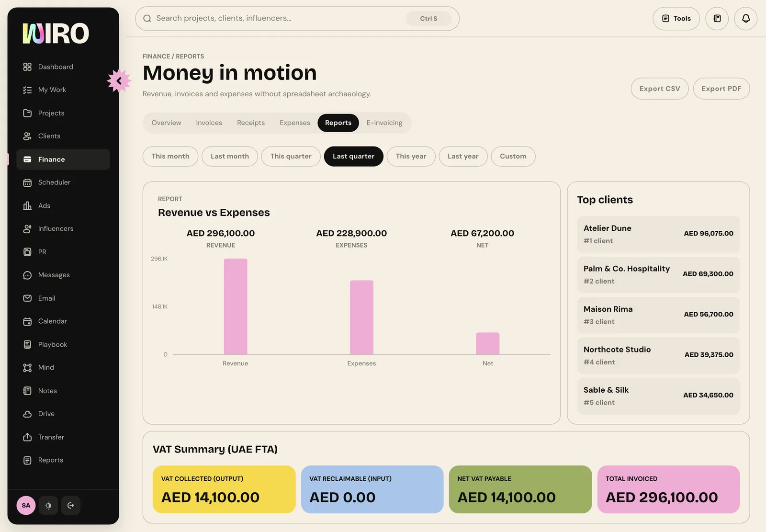Select the Last year period filter
The height and width of the screenshot is (532, 766).
click(463, 157)
